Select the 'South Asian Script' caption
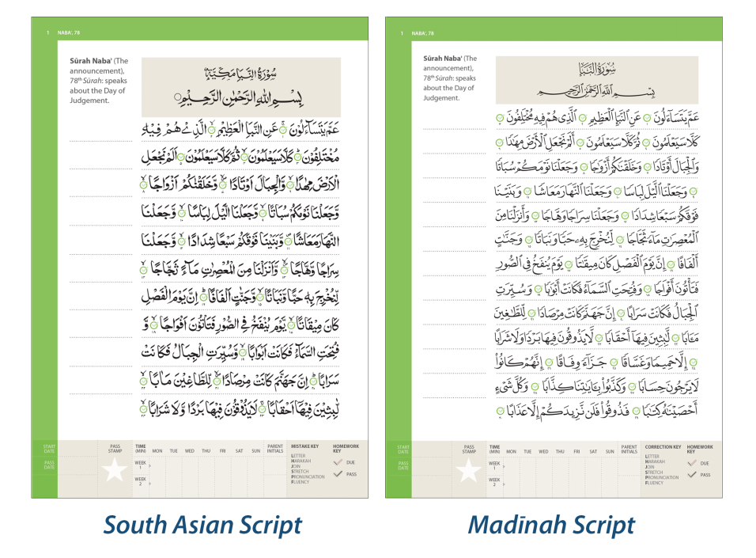This screenshot has height=558, width=756. click(202, 525)
